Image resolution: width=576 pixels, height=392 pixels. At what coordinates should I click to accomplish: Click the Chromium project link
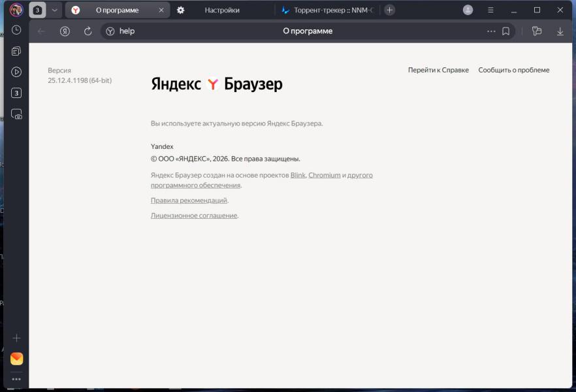pos(325,175)
